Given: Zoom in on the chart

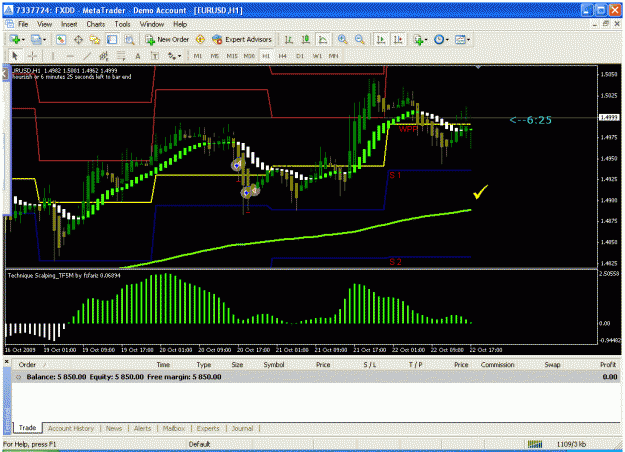Looking at the screenshot, I should pyautogui.click(x=342, y=39).
